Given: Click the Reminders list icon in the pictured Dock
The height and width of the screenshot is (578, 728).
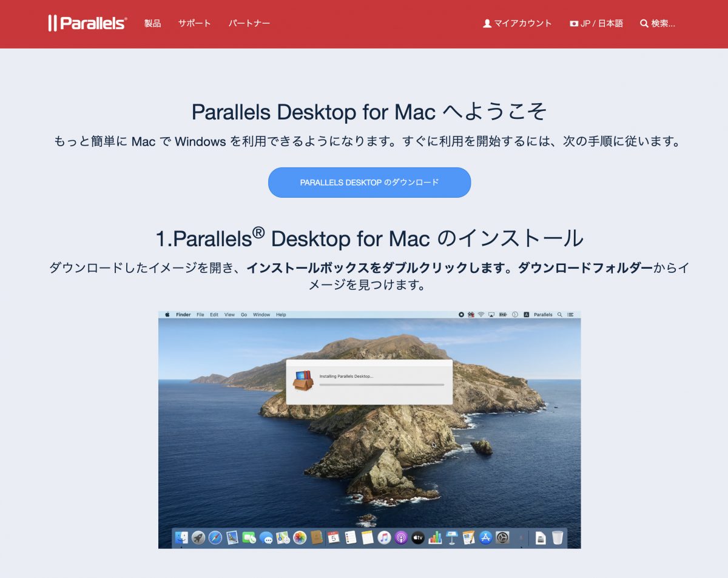Looking at the screenshot, I should click(350, 537).
